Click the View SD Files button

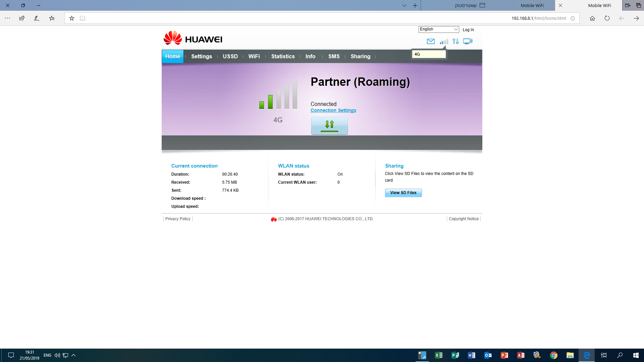tap(403, 193)
